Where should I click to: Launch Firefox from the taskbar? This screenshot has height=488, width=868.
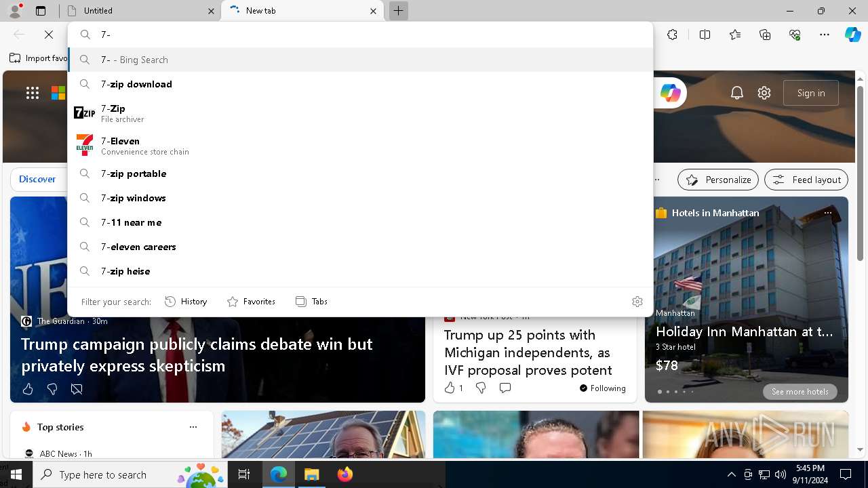point(344,474)
